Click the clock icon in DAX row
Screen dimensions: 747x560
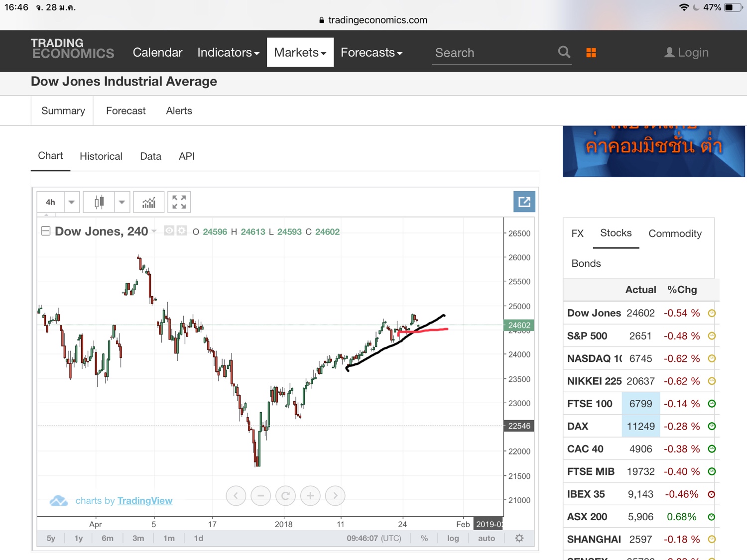[712, 426]
